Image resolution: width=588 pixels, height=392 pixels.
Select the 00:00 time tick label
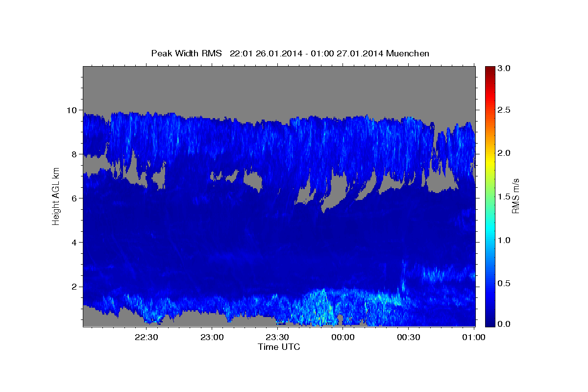click(x=343, y=337)
